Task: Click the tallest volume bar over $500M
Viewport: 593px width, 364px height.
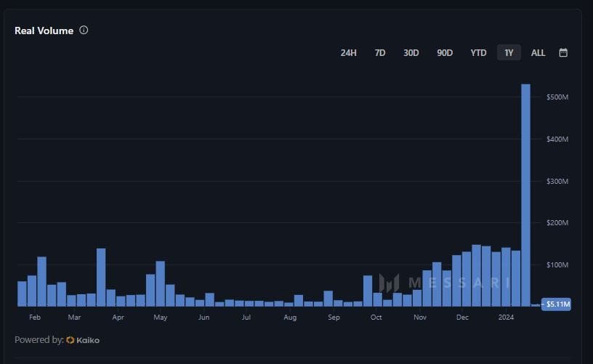Action: [x=525, y=195]
